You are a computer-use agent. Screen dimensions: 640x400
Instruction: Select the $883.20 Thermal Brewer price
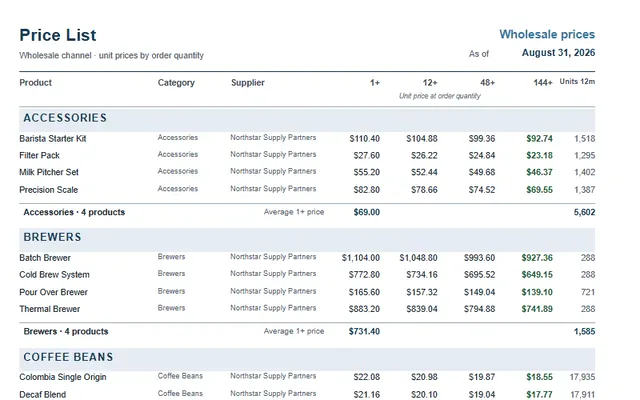point(364,309)
